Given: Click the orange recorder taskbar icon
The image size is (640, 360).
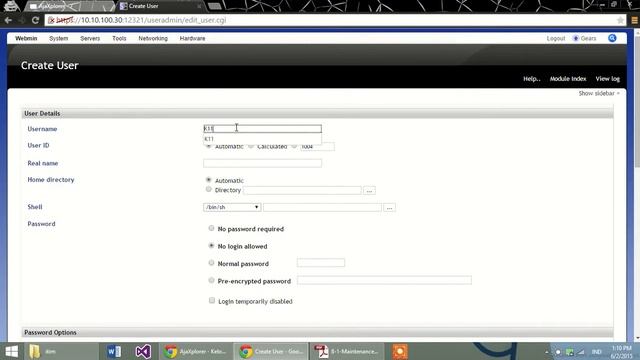Looking at the screenshot, I should pyautogui.click(x=400, y=351).
